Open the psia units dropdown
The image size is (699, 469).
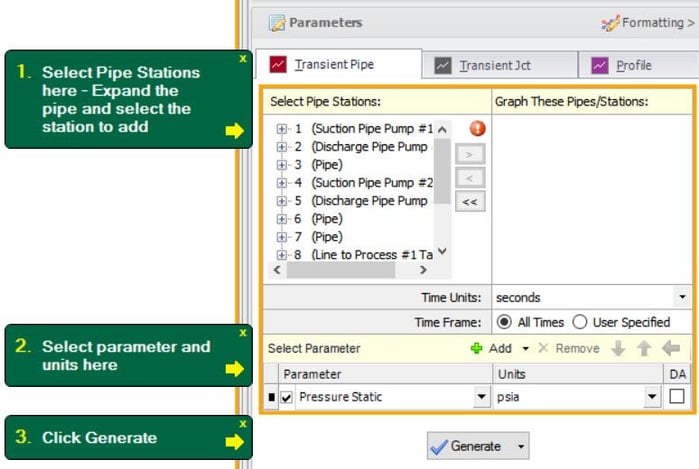point(652,396)
